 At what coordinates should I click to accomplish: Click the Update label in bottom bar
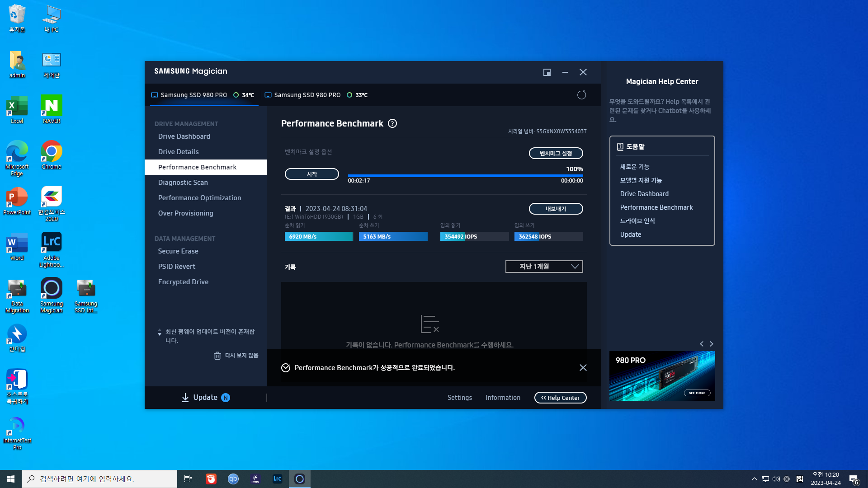(205, 398)
